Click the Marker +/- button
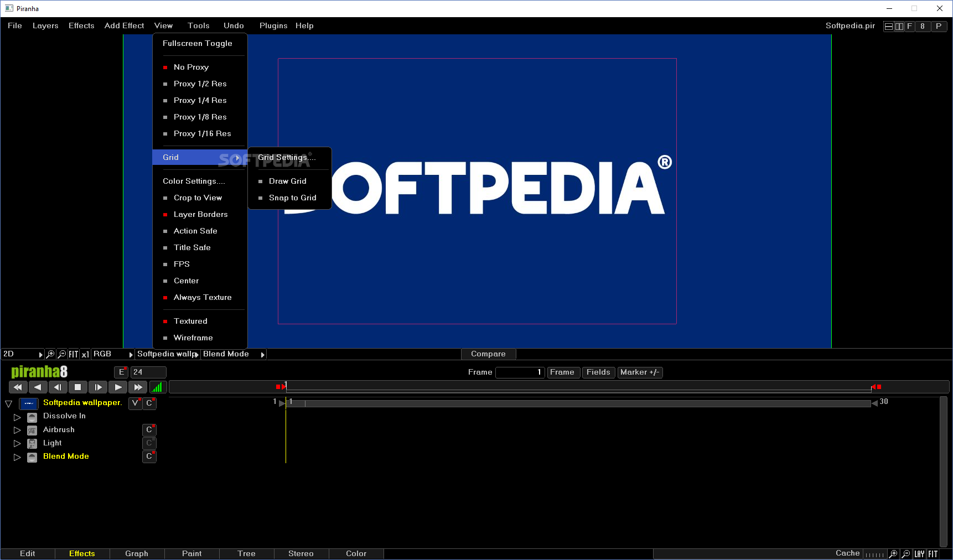Screen dimensions: 953x560 (x=640, y=372)
